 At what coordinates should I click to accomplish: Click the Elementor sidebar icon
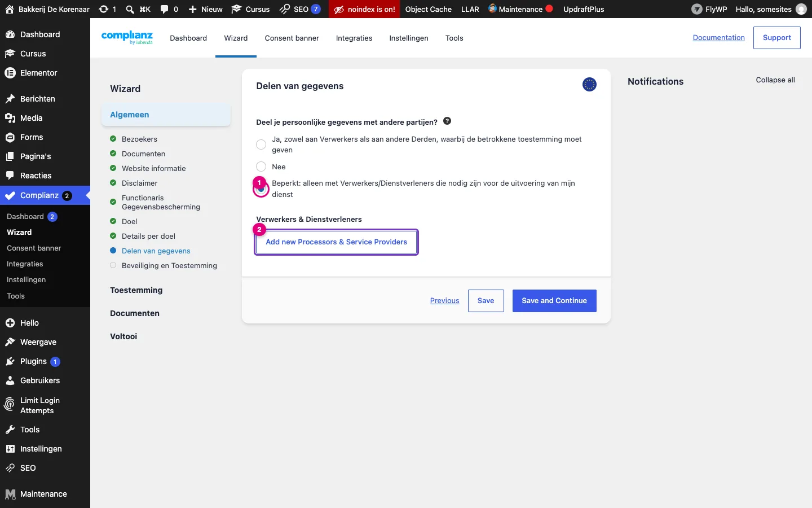point(10,73)
